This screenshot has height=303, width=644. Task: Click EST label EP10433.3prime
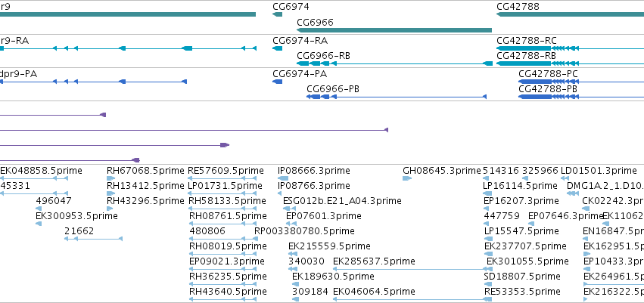click(x=614, y=261)
